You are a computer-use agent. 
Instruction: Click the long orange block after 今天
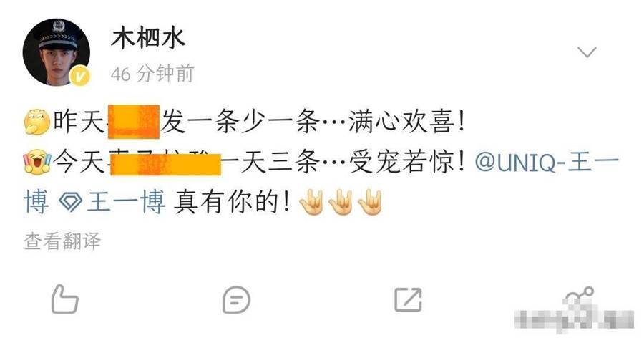coord(165,163)
